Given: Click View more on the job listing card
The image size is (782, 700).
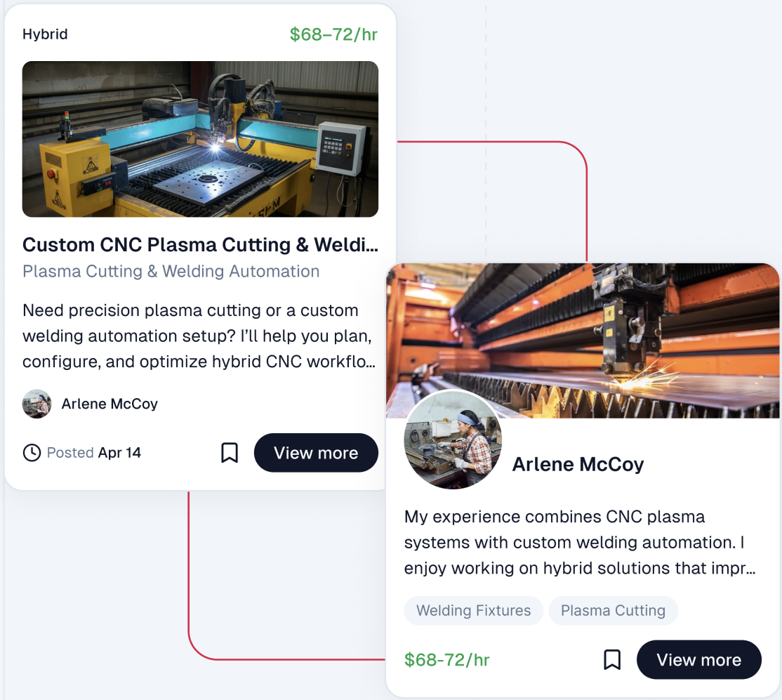Looking at the screenshot, I should pyautogui.click(x=316, y=453).
